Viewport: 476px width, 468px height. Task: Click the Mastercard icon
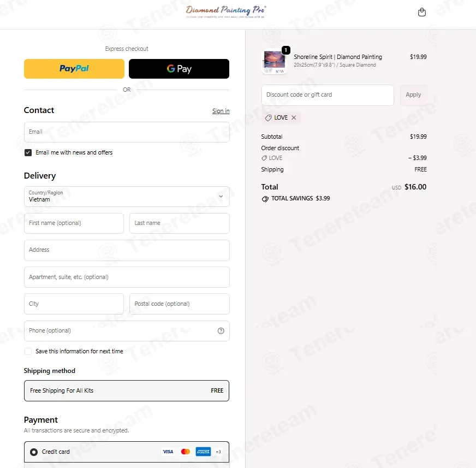[186, 452]
